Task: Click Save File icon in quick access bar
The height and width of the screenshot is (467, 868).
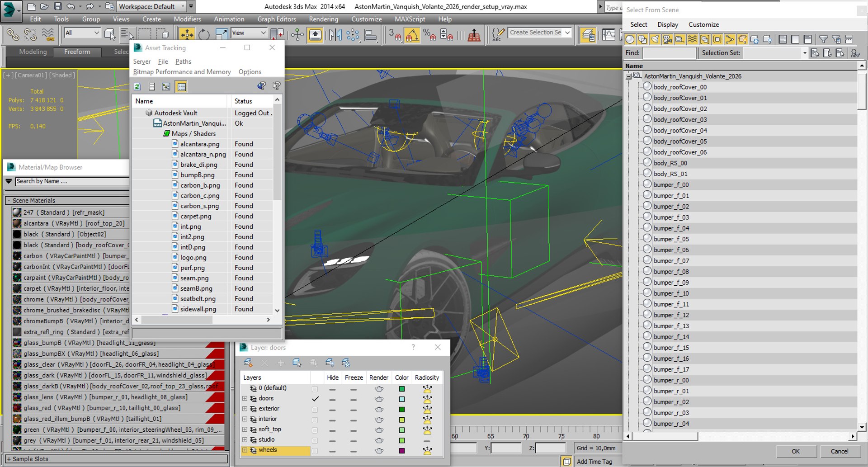Action: pyautogui.click(x=57, y=6)
